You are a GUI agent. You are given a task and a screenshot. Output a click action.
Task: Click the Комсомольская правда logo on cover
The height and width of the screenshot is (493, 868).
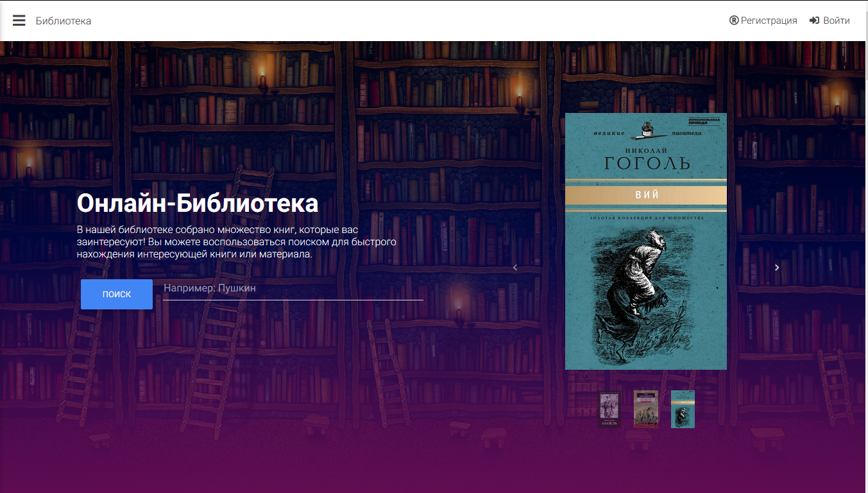pos(708,121)
